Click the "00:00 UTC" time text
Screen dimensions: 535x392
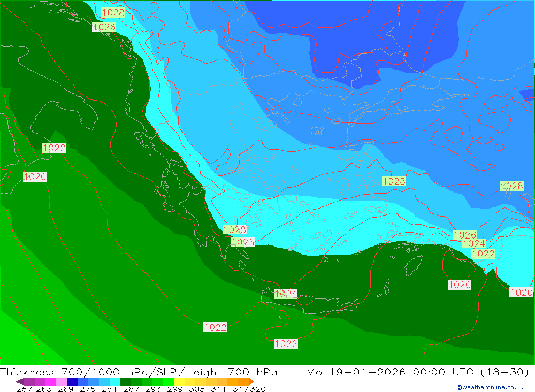(x=442, y=372)
